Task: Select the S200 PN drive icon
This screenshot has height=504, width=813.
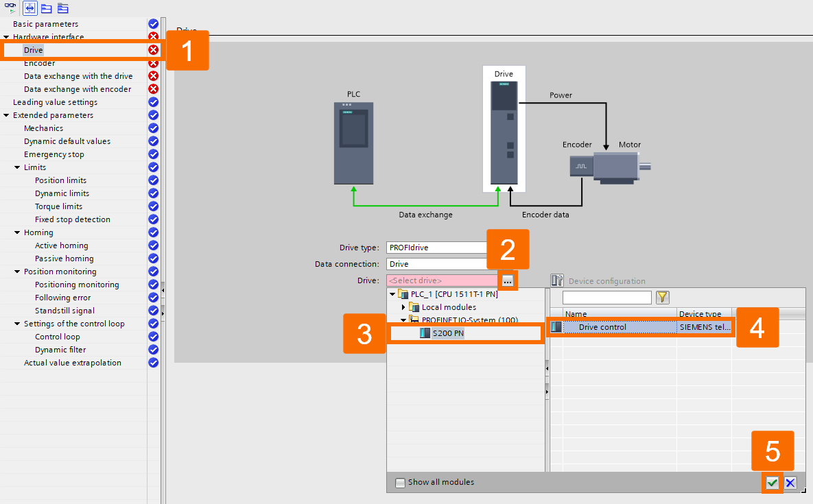Action: click(x=426, y=333)
